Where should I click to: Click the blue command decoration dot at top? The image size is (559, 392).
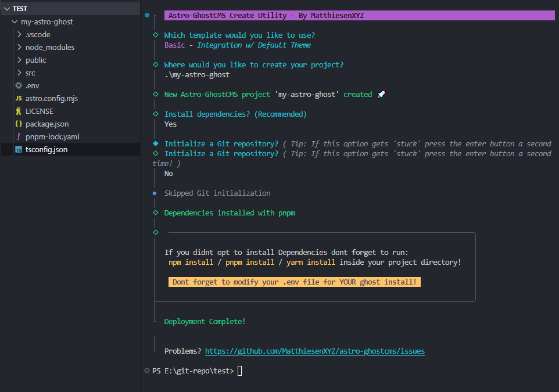click(x=147, y=15)
